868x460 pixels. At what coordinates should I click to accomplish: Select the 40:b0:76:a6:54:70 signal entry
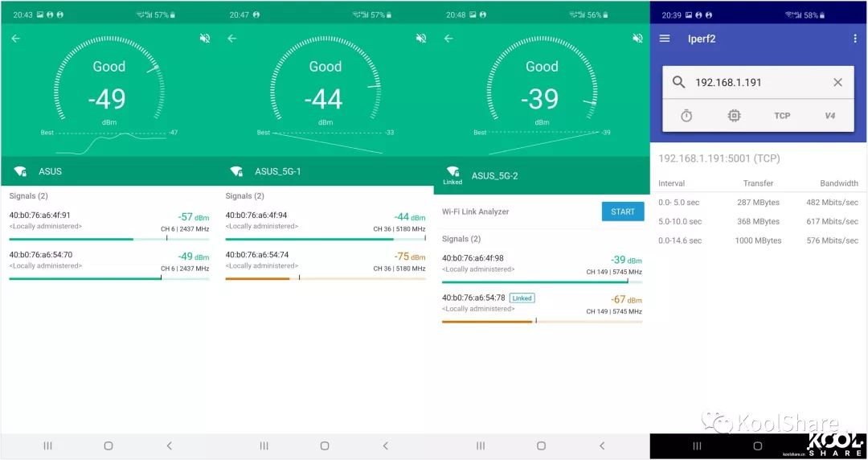[109, 265]
